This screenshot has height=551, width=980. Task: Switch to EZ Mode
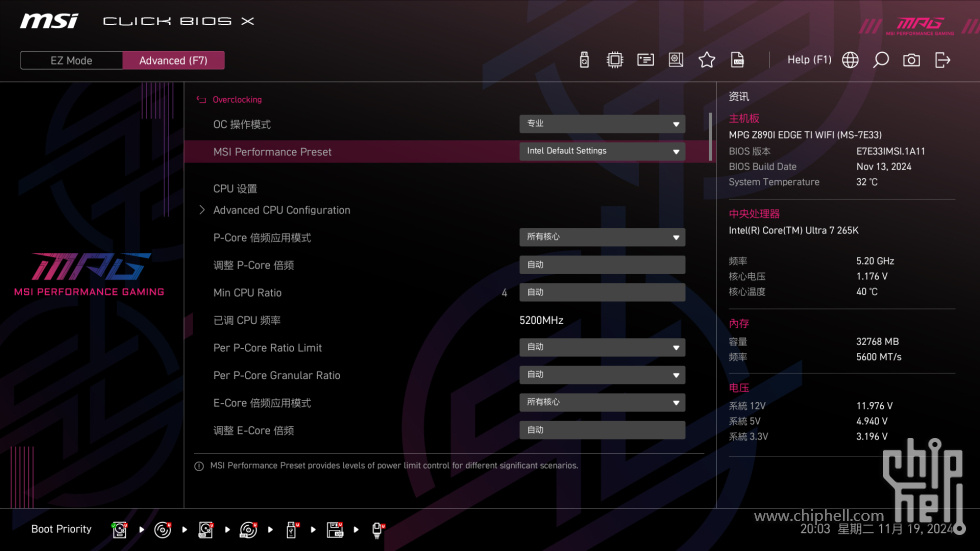click(71, 61)
